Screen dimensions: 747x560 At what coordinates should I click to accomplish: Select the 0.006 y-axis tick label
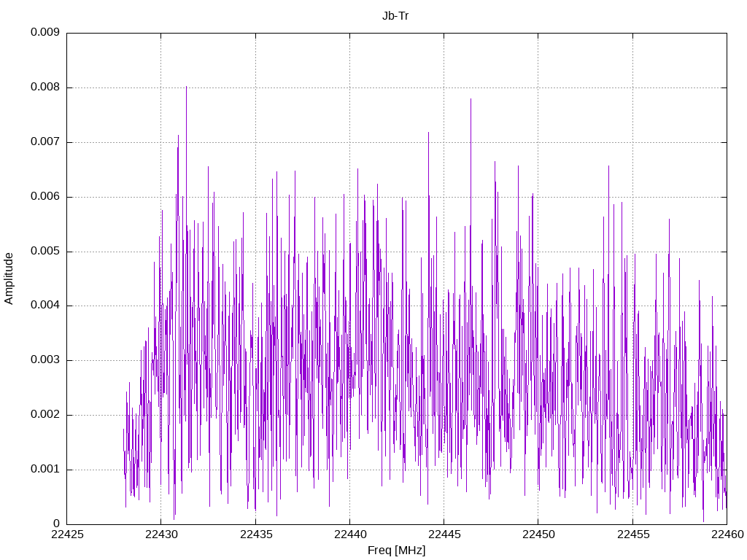click(45, 196)
